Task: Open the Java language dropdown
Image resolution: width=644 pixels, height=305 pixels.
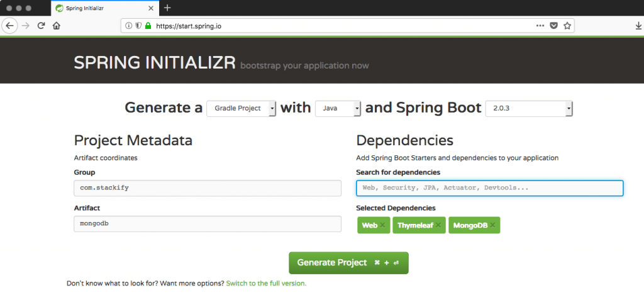Action: (x=338, y=108)
